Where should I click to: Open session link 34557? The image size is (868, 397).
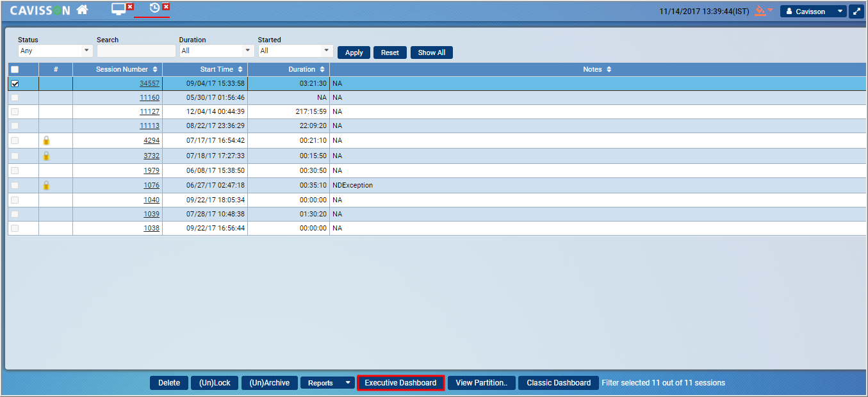[x=149, y=83]
